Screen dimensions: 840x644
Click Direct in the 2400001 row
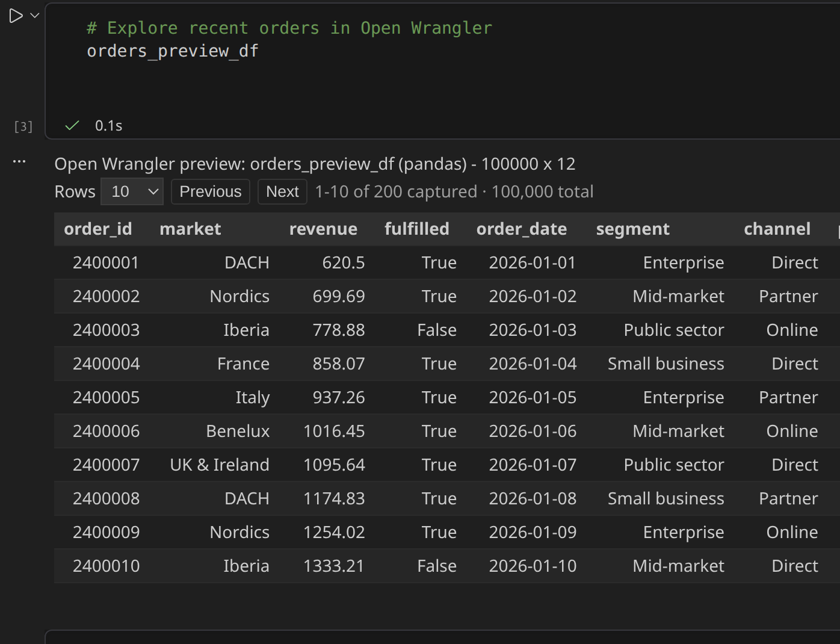795,262
